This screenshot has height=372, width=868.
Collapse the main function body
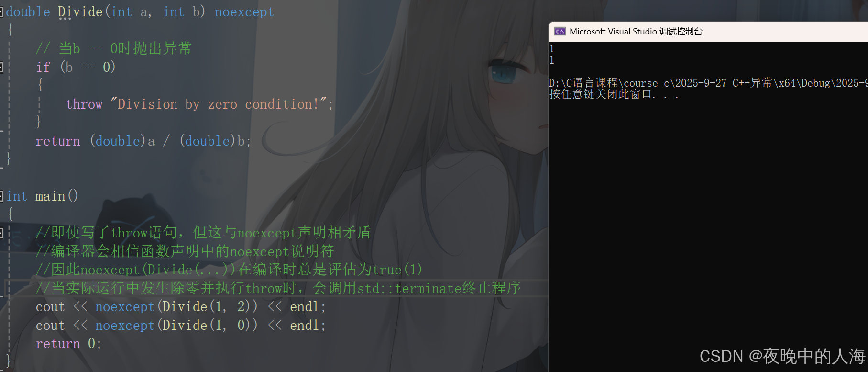[x=1, y=196]
